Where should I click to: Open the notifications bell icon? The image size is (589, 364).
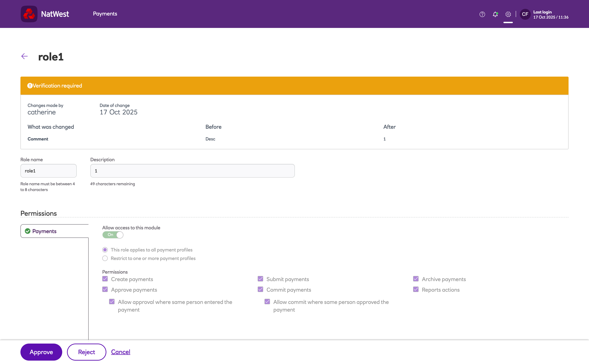[495, 14]
